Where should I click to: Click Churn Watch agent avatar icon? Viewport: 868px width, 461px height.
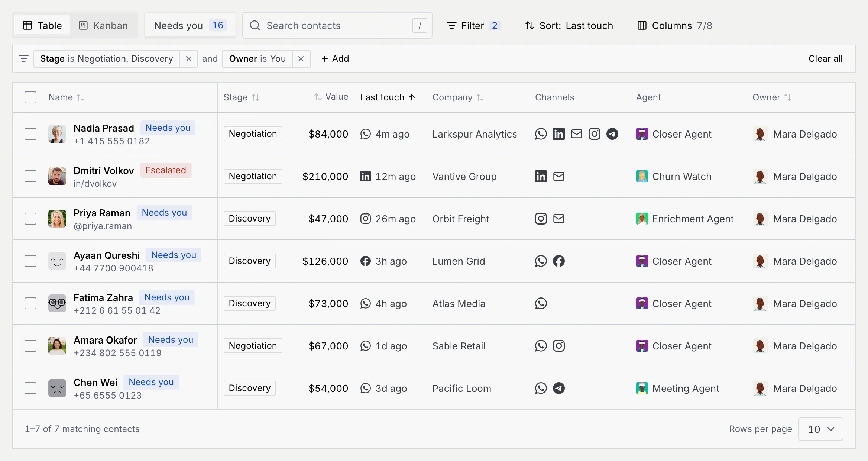[x=642, y=176]
